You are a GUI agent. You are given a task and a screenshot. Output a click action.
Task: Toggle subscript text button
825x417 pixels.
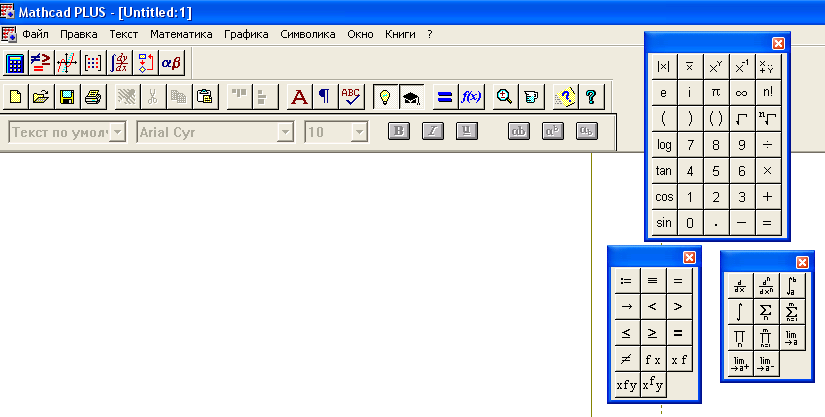(x=587, y=131)
